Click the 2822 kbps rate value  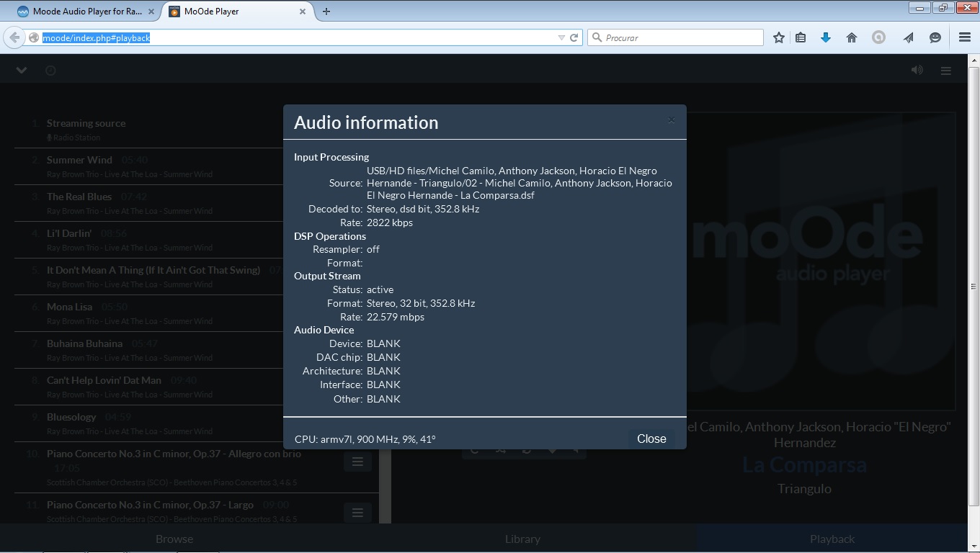pos(390,222)
